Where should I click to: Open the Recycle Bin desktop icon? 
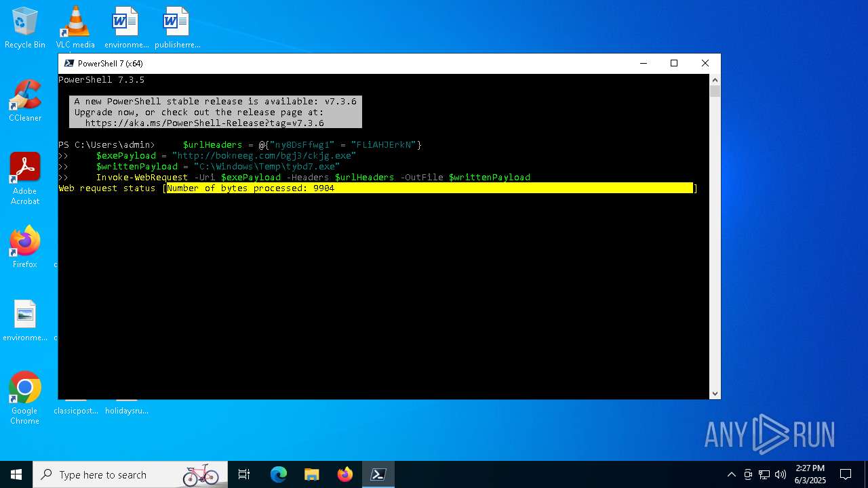[x=25, y=28]
